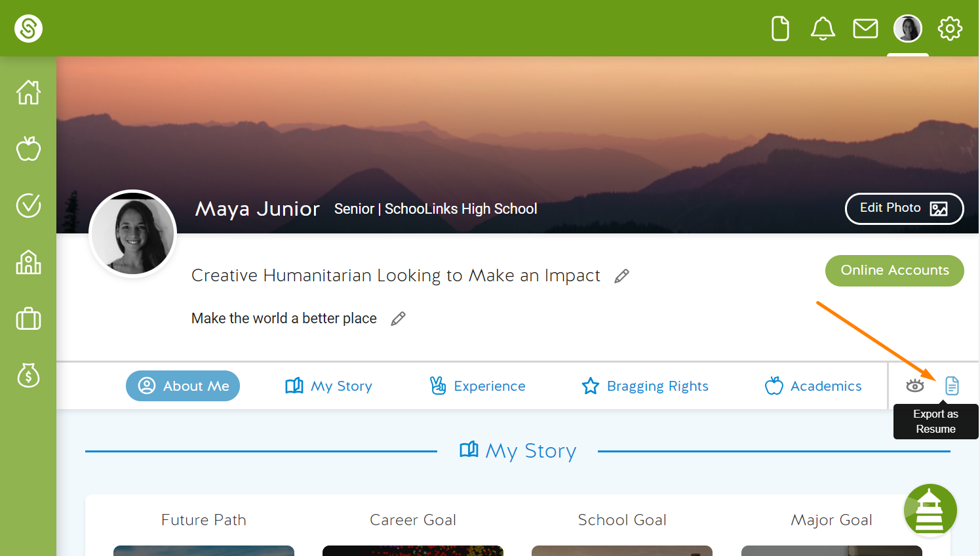Viewport: 980px width, 556px height.
Task: Click the Future Path card title
Action: [x=204, y=520]
